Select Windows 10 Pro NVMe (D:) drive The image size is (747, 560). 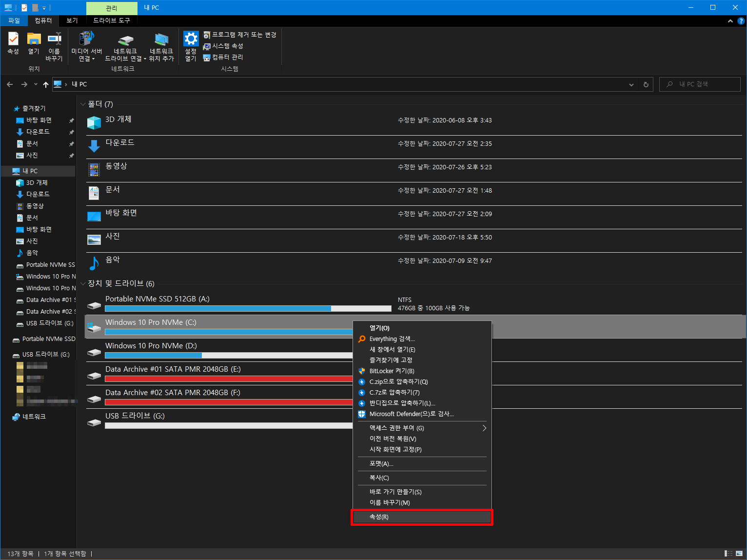pyautogui.click(x=219, y=350)
